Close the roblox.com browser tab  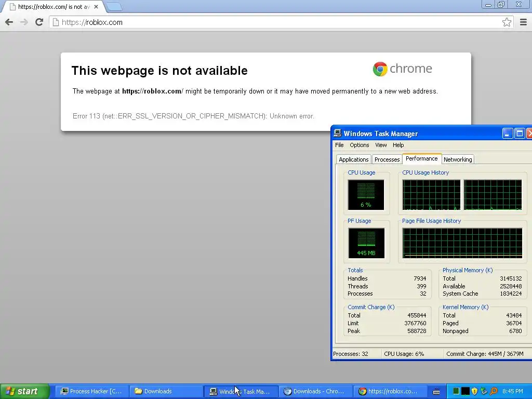pos(96,7)
